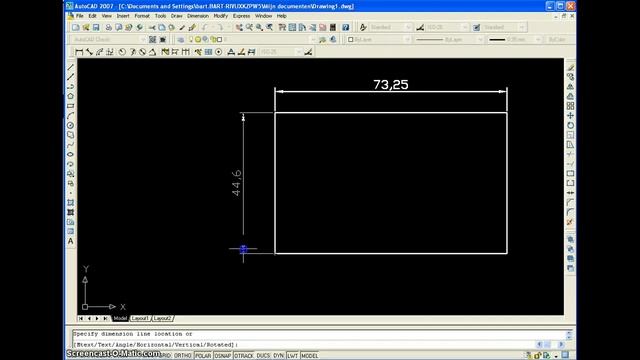This screenshot has height=360, width=640.
Task: Select the Polygon draw tool
Action: [x=71, y=96]
